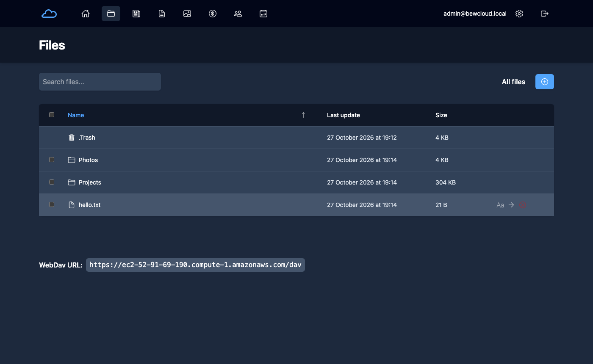Click the bewCloud cloud logo
Screen dimensions: 593x364
tap(49, 14)
